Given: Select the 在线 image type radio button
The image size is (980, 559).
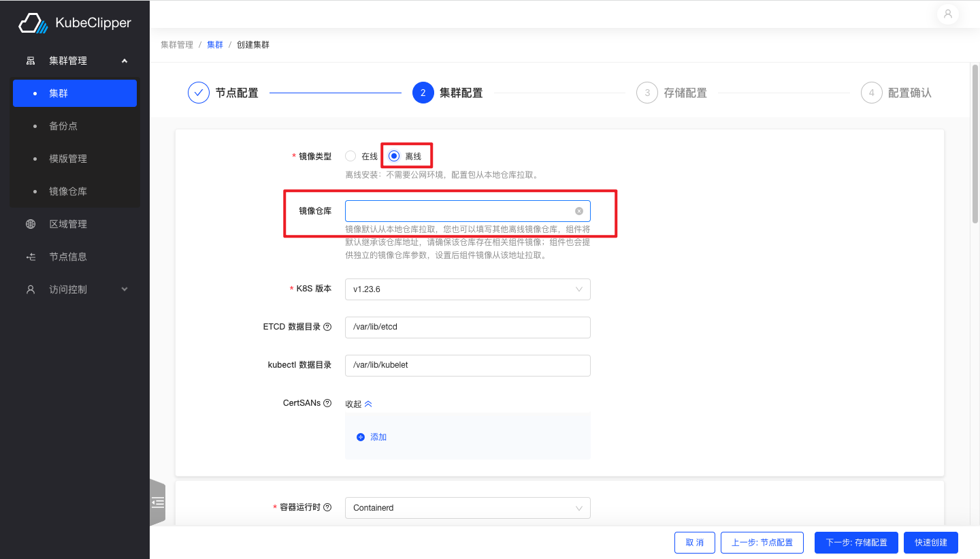Looking at the screenshot, I should (350, 155).
